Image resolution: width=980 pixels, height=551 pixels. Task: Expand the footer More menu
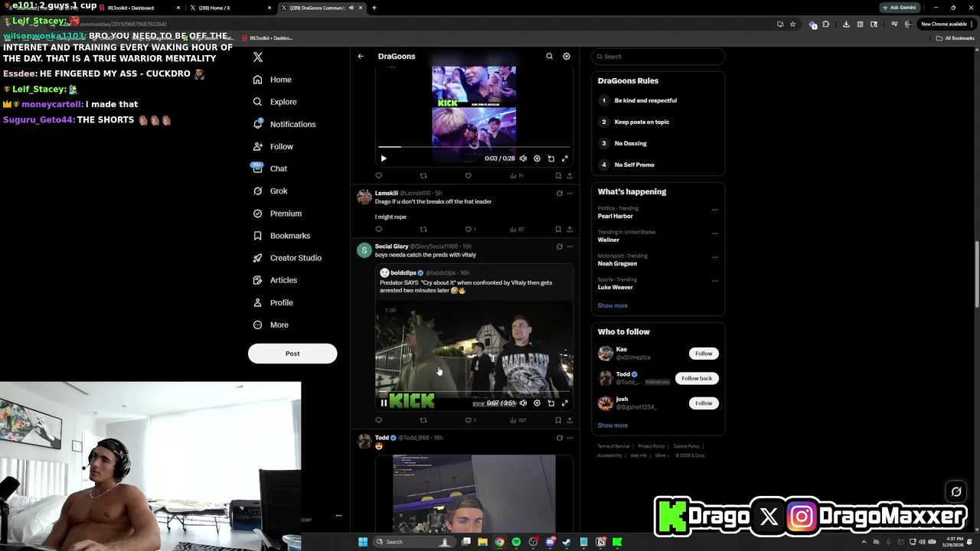(662, 455)
